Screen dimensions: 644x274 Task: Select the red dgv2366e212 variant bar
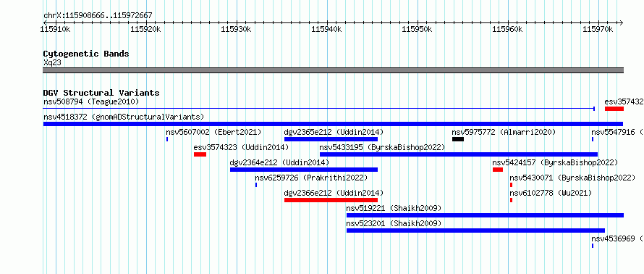(331, 200)
